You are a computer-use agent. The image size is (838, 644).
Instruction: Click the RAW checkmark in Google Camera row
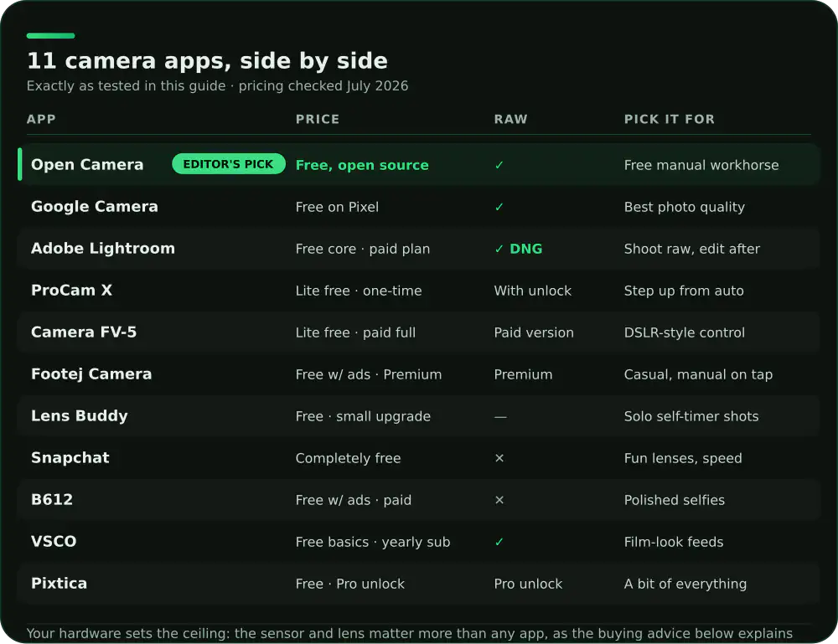(499, 207)
